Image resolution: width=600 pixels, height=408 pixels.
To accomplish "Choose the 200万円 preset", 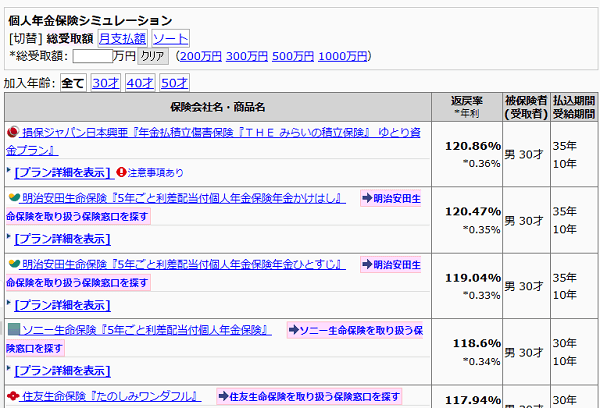I will click(201, 56).
